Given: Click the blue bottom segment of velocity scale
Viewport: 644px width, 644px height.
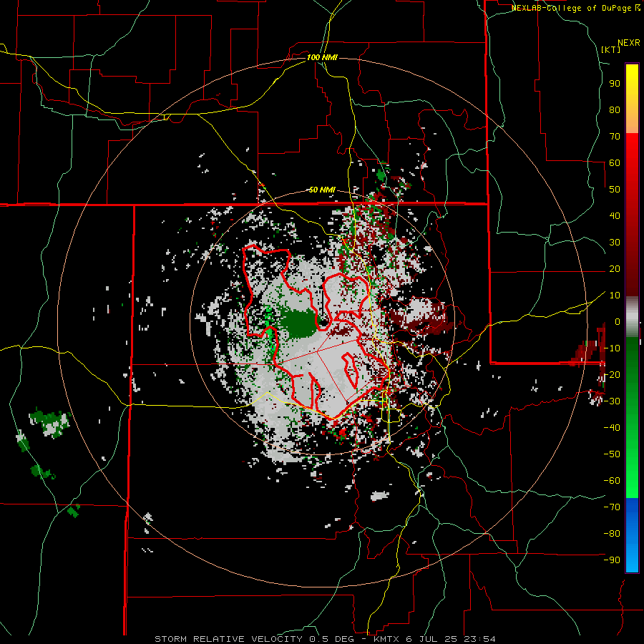Looking at the screenshot, I should pos(632,535).
